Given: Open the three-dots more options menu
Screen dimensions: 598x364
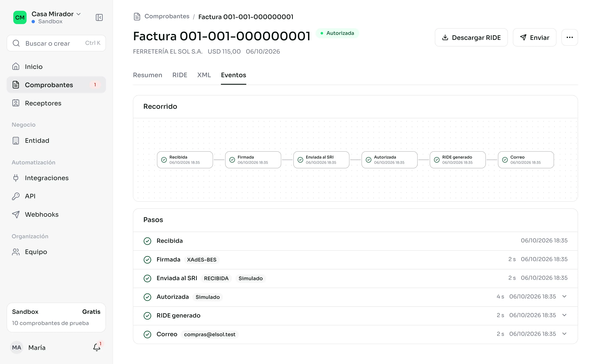Looking at the screenshot, I should (x=570, y=37).
